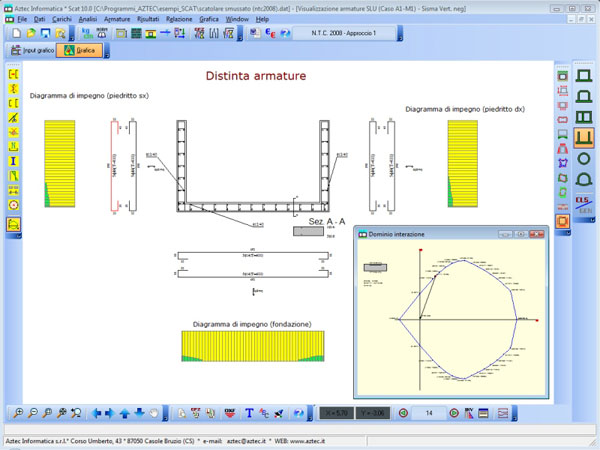The width and height of the screenshot is (600, 450).
Task: Click the right piedritto yellow impegno diagram
Action: [463, 164]
